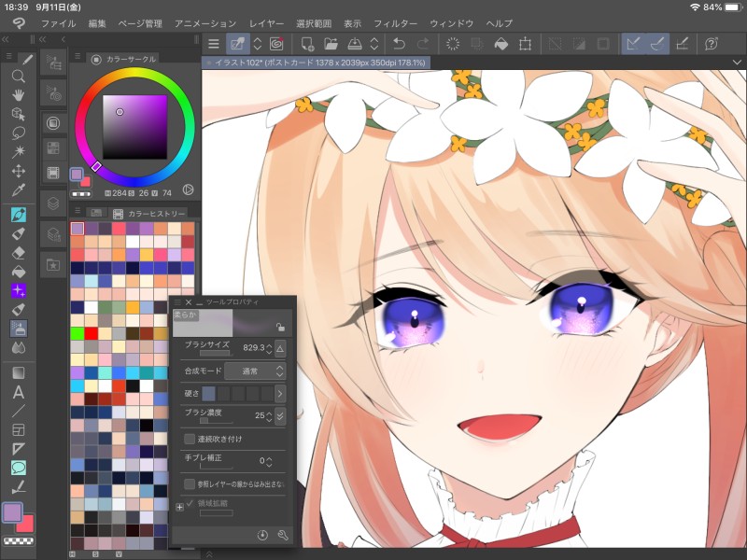Click main purple foreground color in toolbar
747x560 pixels.
point(12,512)
